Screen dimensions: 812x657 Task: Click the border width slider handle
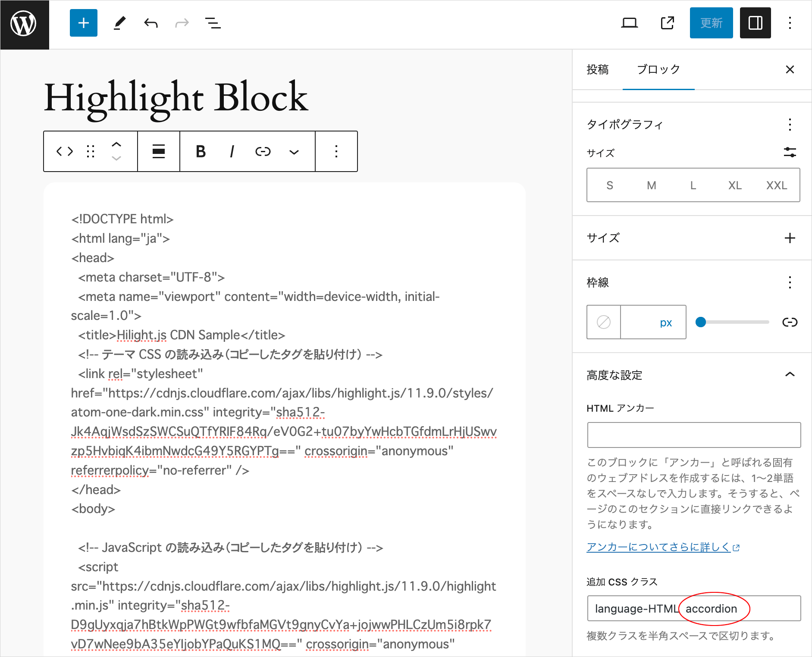(x=701, y=322)
